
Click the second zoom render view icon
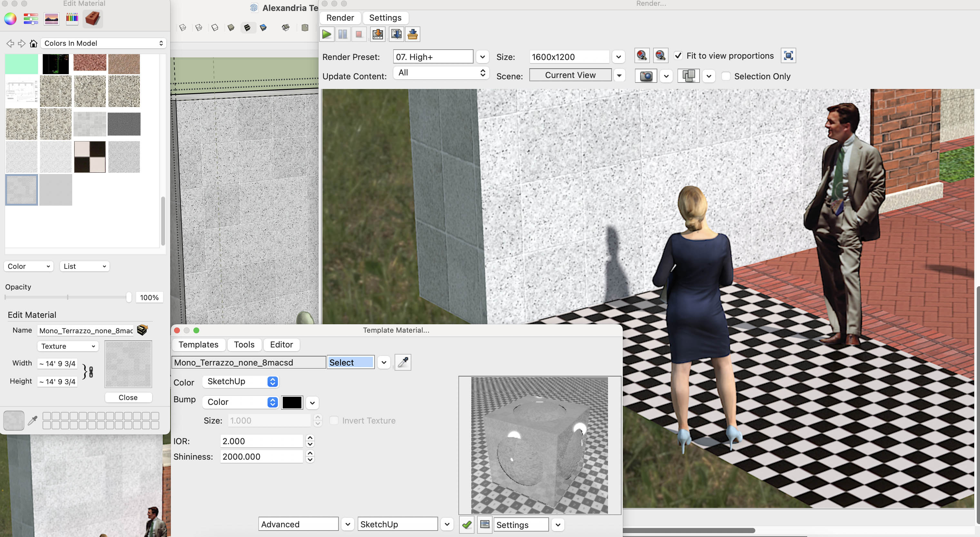tap(661, 55)
